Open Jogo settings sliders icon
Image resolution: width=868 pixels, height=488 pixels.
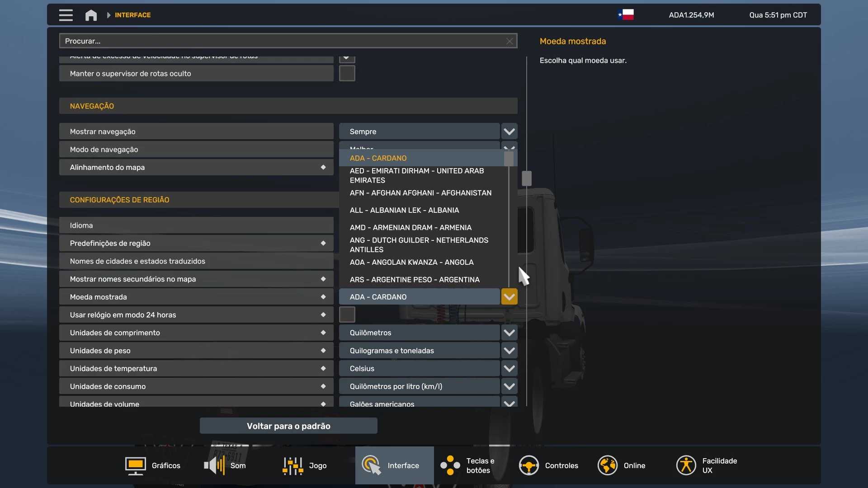tap(292, 465)
